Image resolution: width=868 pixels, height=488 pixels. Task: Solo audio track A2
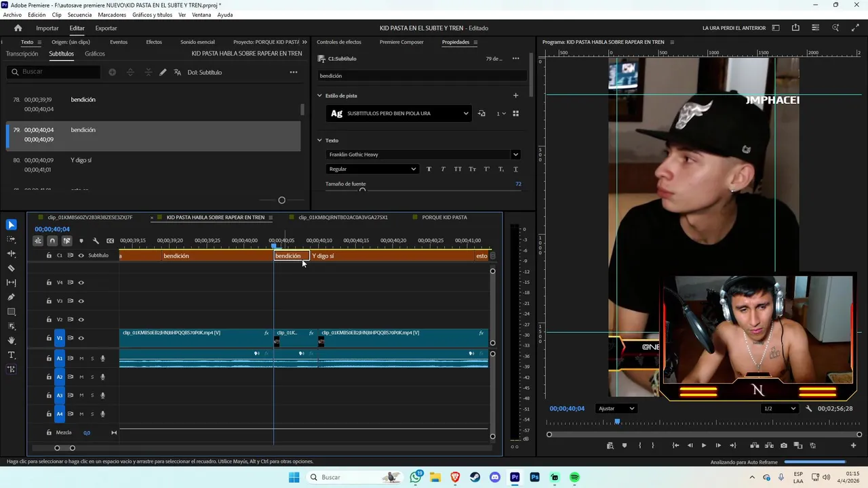pyautogui.click(x=92, y=377)
